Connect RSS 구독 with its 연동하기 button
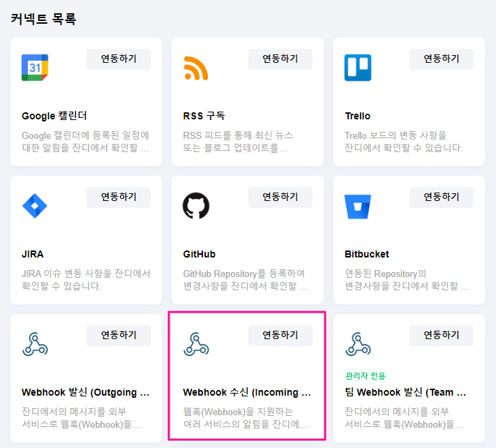This screenshot has width=496, height=448. pyautogui.click(x=280, y=59)
